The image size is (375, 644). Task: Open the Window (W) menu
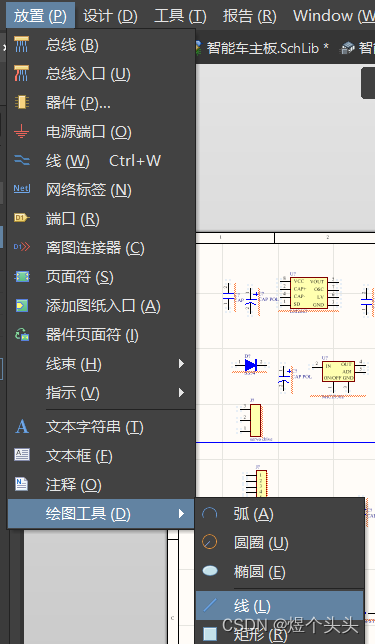[x=334, y=16]
